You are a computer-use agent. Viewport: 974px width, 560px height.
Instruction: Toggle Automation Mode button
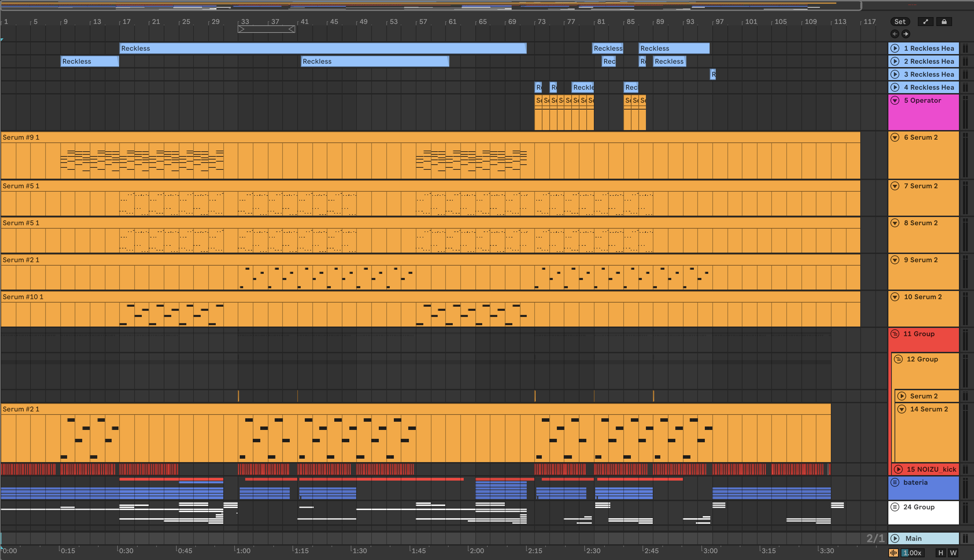925,22
